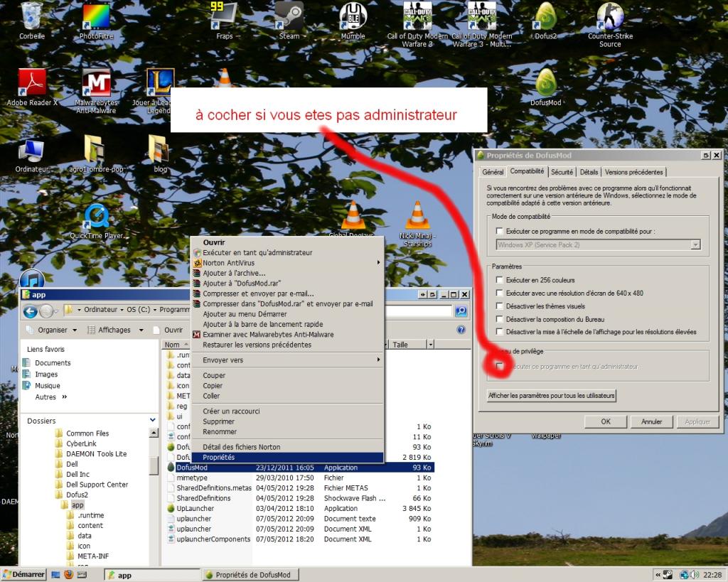Check Désactiver les thèmes visuels
728x582 pixels.
[500, 306]
